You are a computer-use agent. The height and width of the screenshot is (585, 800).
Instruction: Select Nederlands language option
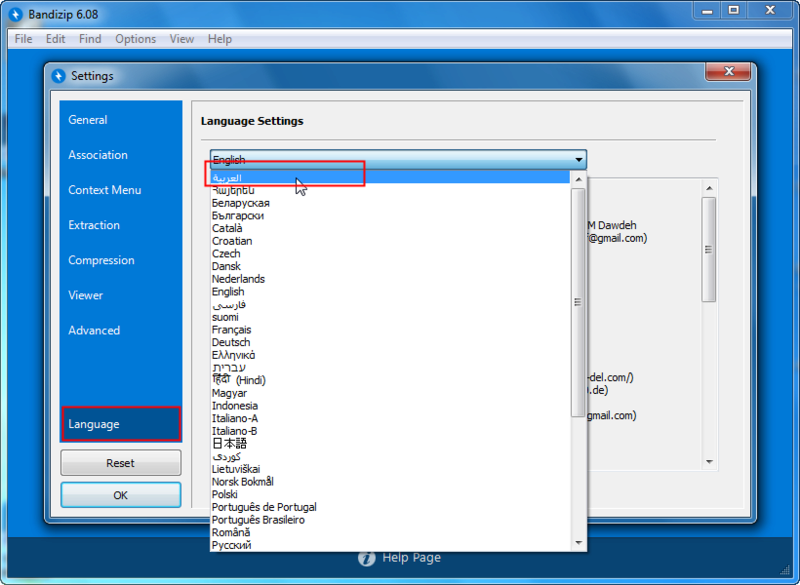point(390,279)
